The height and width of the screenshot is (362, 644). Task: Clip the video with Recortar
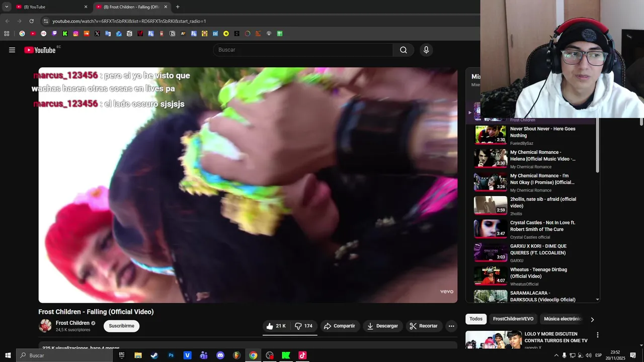(424, 326)
